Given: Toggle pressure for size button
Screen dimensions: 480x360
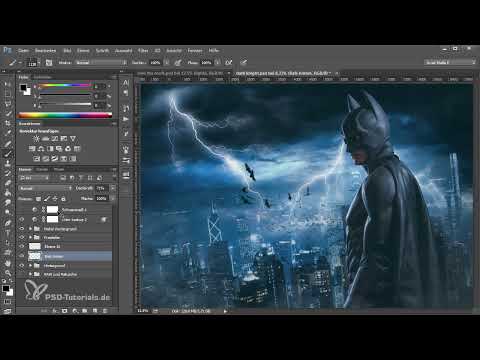Looking at the screenshot, I should pyautogui.click(x=244, y=62).
